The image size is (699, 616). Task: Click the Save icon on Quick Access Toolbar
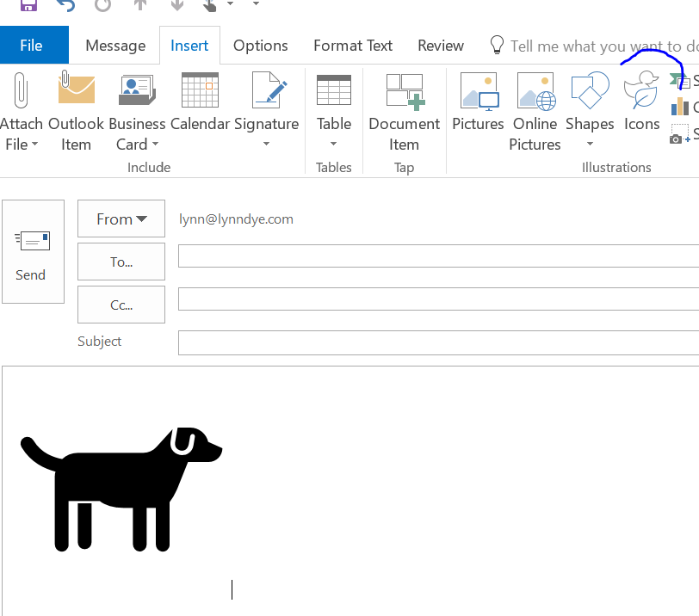point(28,4)
